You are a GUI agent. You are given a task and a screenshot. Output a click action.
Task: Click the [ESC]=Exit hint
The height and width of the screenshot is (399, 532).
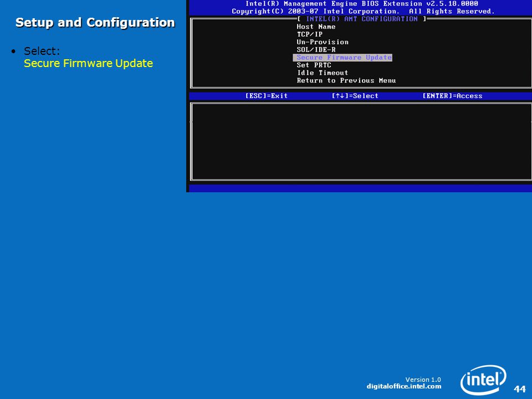(267, 96)
